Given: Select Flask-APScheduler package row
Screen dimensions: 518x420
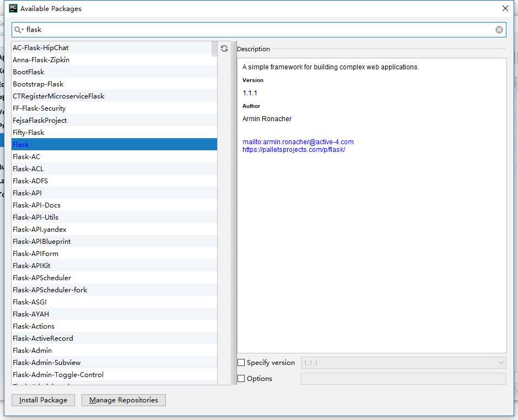Looking at the screenshot, I should (114, 277).
